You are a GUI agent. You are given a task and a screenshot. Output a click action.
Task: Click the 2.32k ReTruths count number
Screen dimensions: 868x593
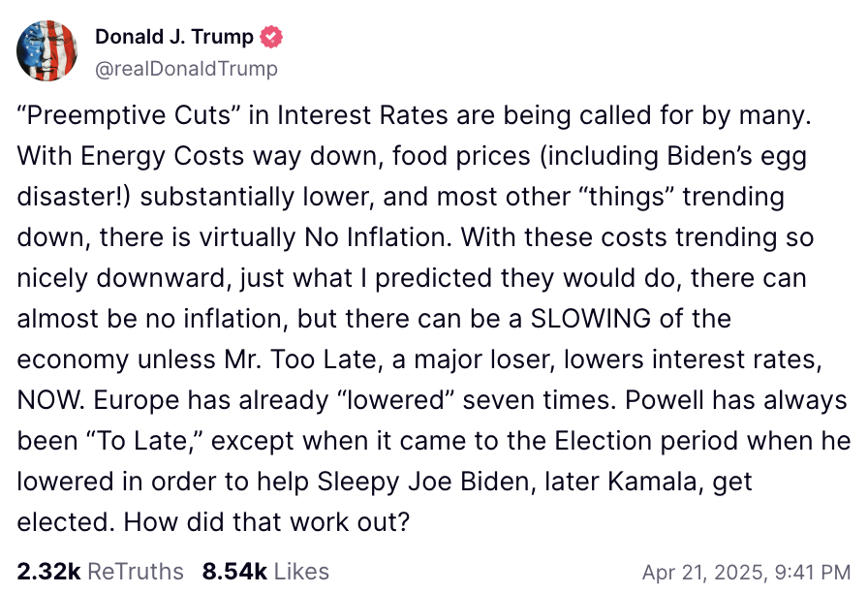pos(48,572)
